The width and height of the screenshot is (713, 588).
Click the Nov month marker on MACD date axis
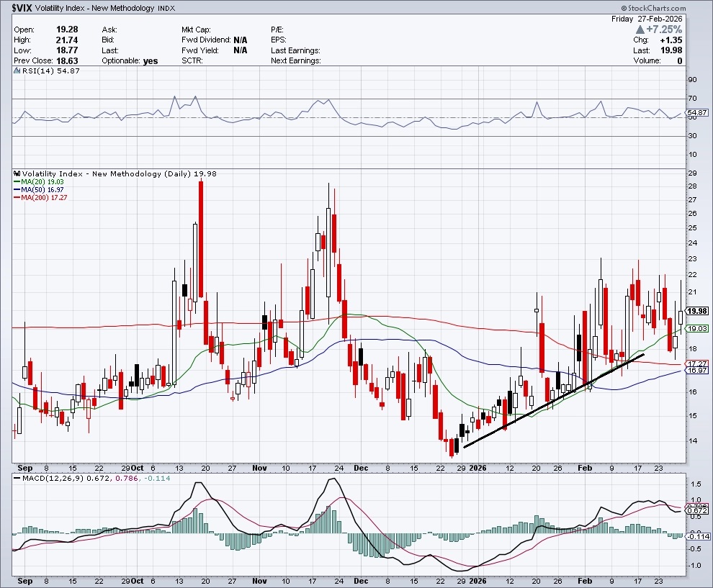pos(260,579)
